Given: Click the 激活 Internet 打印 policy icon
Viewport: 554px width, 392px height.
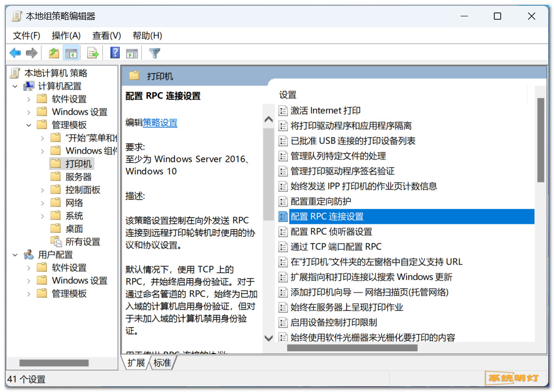Looking at the screenshot, I should (283, 111).
